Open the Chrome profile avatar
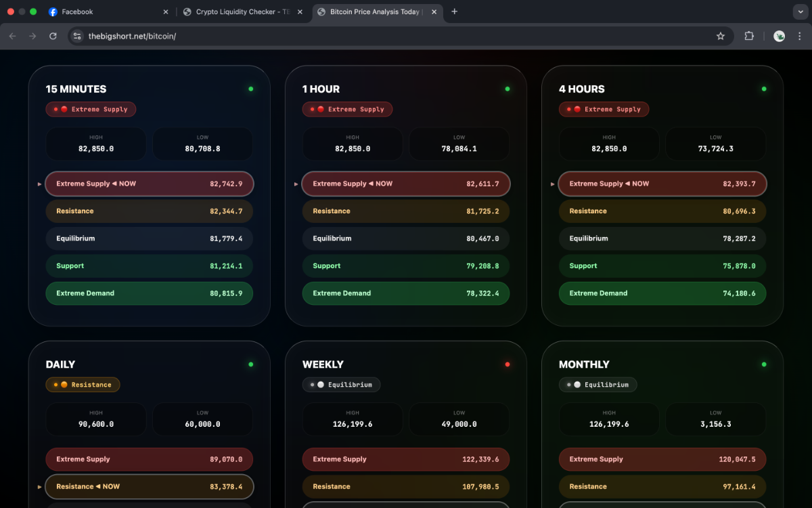The image size is (812, 508). click(779, 36)
